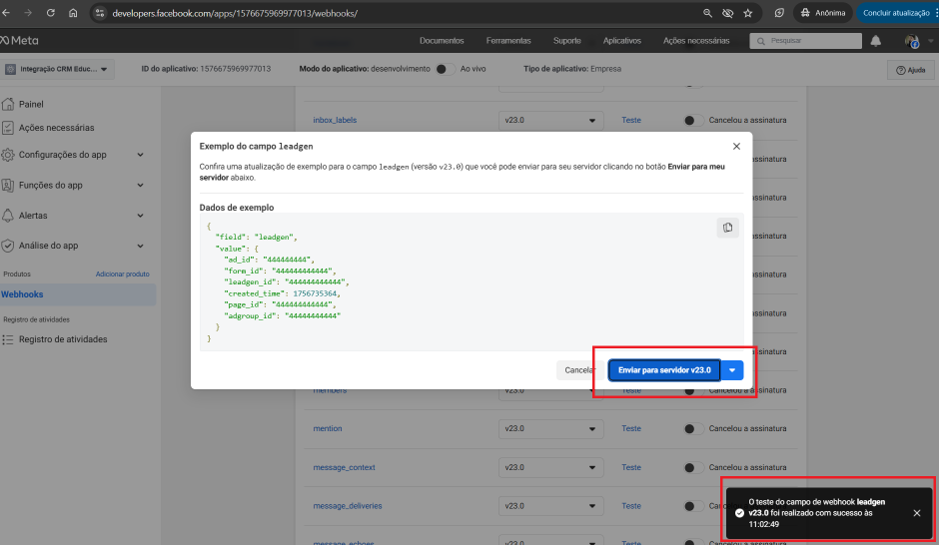Click Concluir atualização browser button

[896, 13]
